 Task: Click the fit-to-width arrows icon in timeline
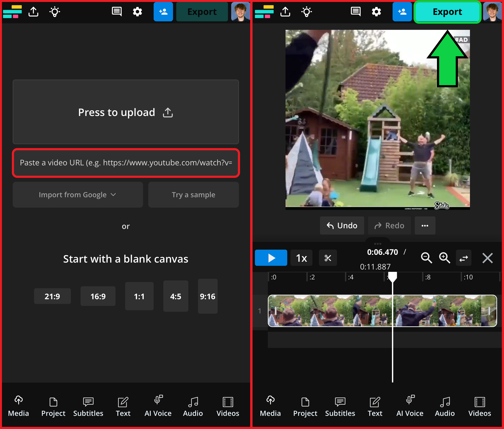[x=463, y=258]
